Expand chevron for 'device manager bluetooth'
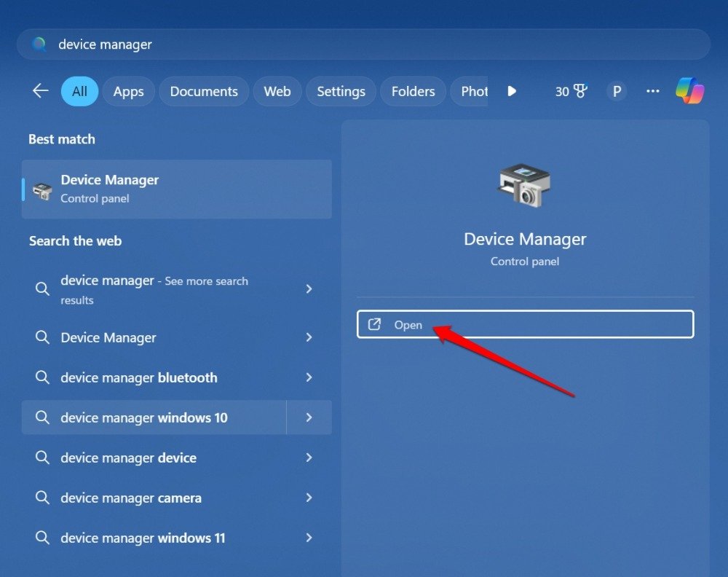 [x=309, y=377]
